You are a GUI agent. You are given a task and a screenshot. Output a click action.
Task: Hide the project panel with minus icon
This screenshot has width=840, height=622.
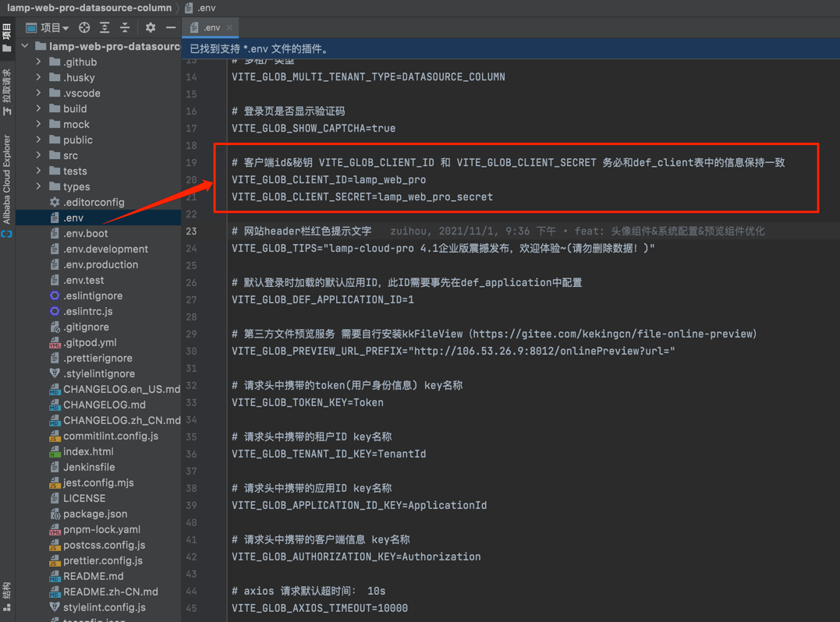(171, 28)
